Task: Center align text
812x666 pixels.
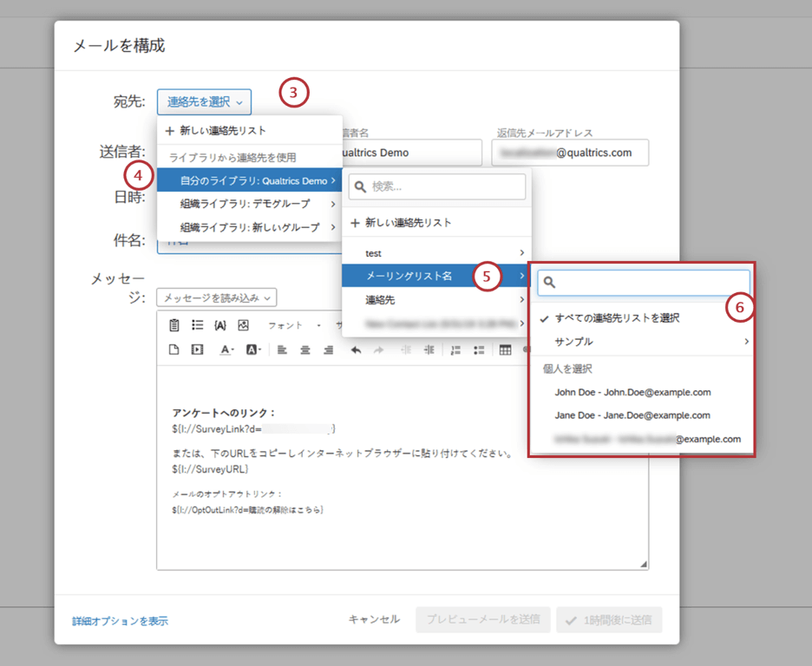Action: (305, 350)
